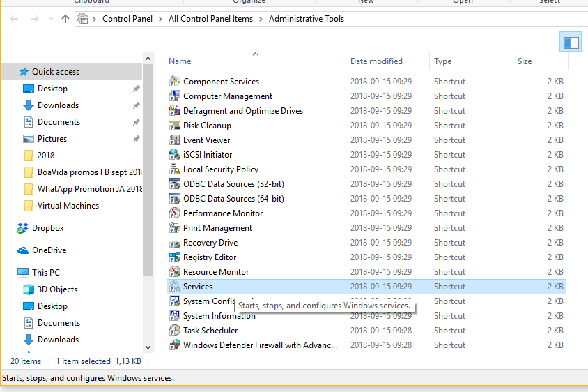Screen dimensions: 588x392
Task: Select the System Configuration icon
Action: (174, 301)
